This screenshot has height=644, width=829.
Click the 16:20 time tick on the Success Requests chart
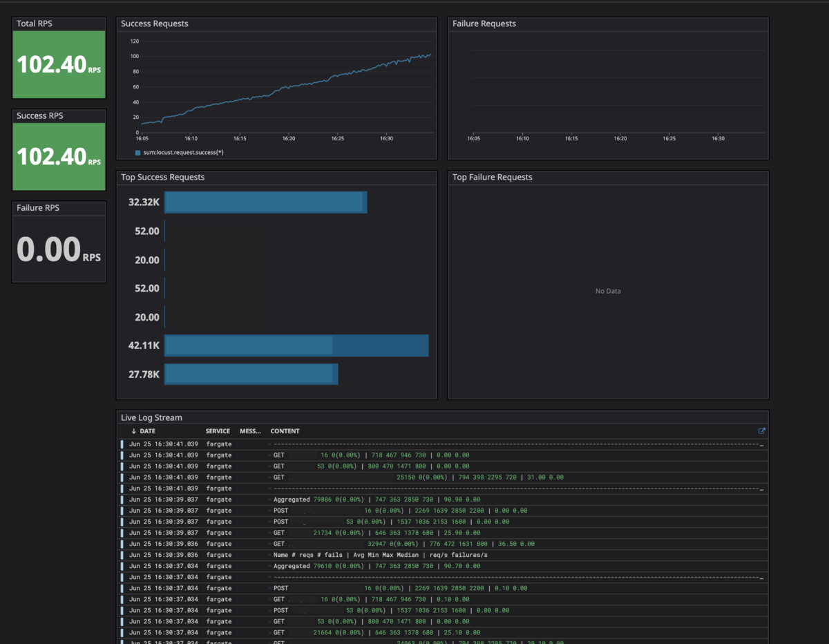click(x=289, y=139)
